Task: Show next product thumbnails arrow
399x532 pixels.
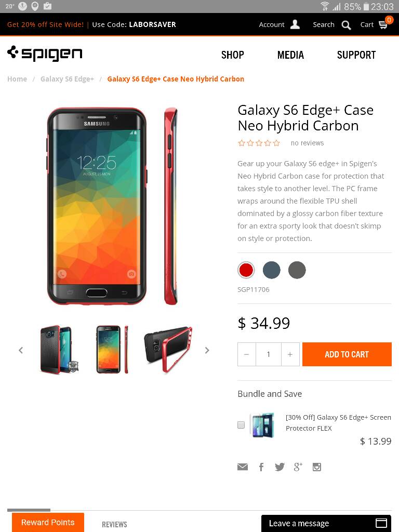Action: click(207, 350)
